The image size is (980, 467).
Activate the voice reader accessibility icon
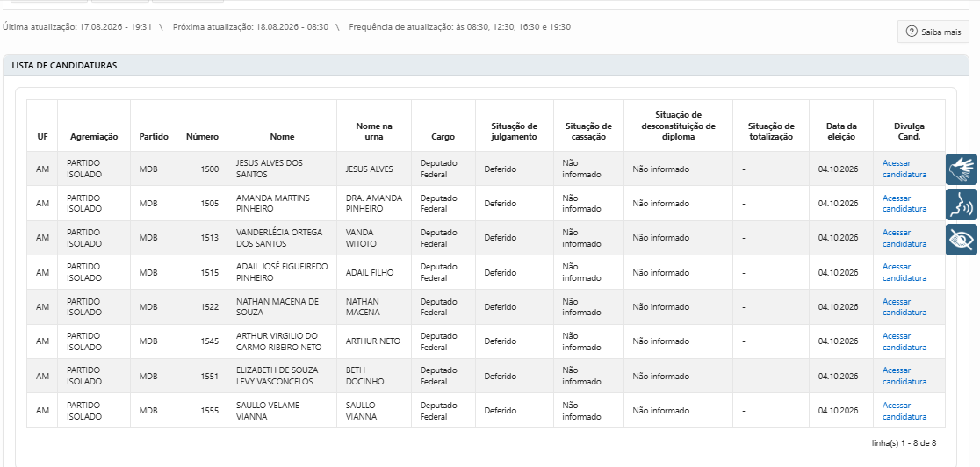point(962,205)
